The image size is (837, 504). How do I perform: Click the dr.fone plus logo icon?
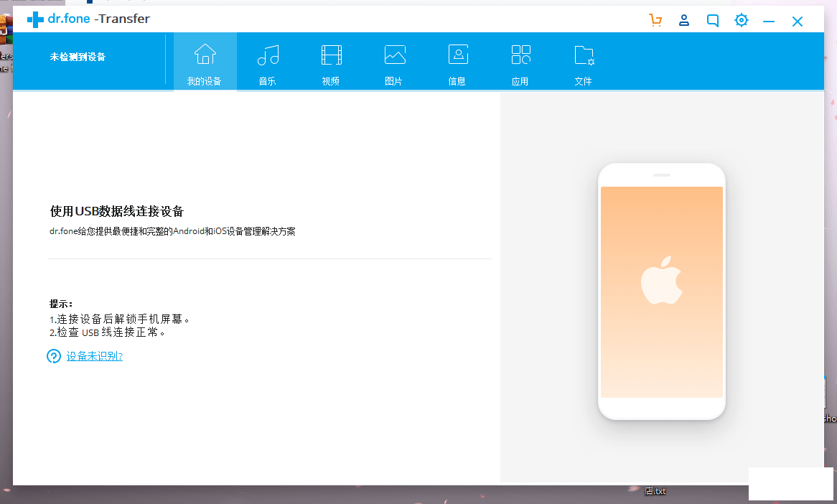click(35, 20)
